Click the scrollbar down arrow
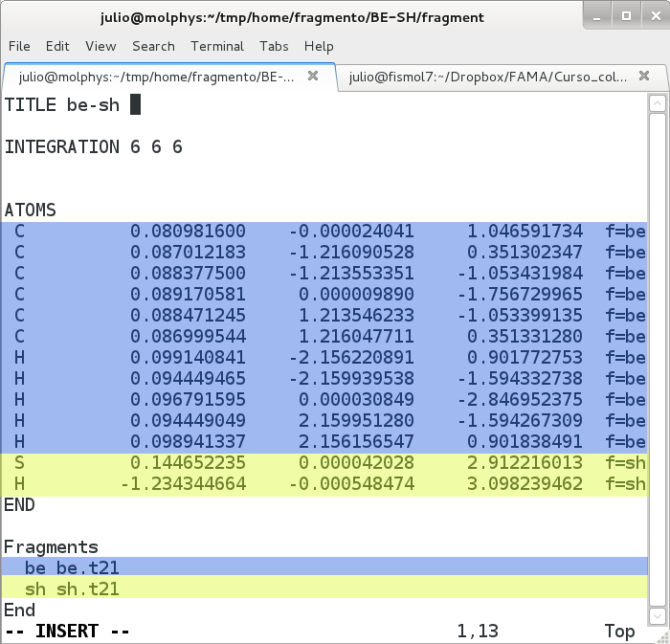 click(x=659, y=612)
